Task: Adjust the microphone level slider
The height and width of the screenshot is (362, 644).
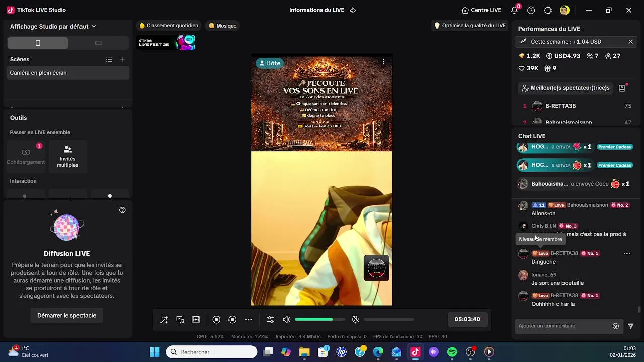Action: 389,320
